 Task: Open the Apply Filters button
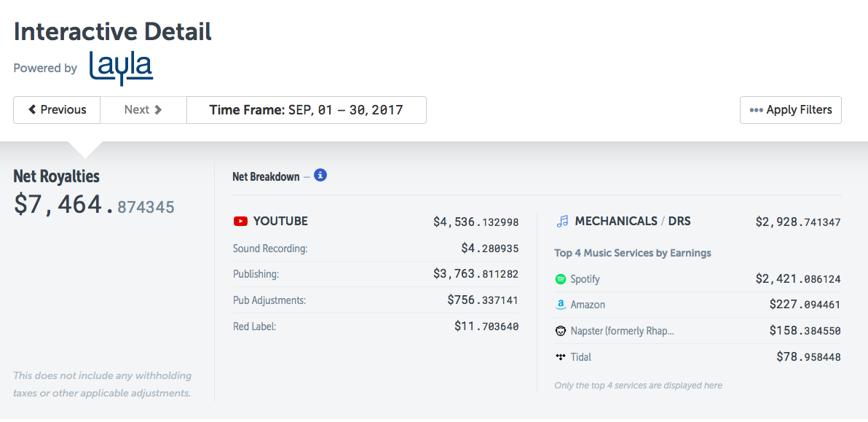click(791, 109)
